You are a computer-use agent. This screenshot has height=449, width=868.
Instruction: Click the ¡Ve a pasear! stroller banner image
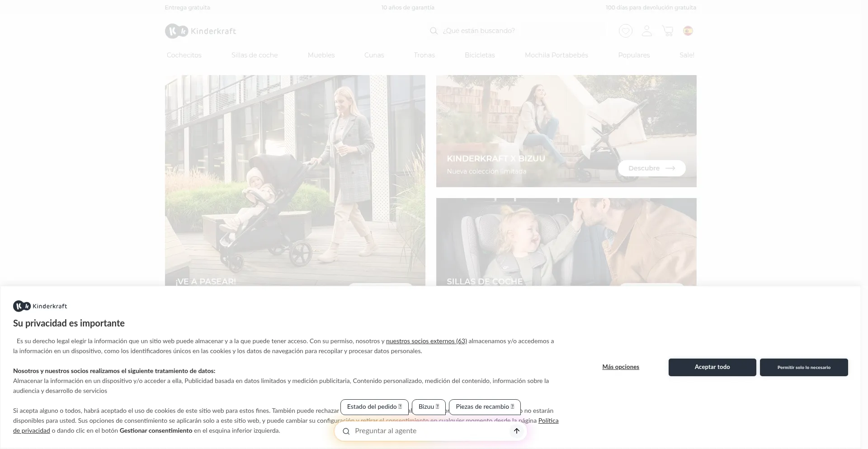[x=295, y=180]
